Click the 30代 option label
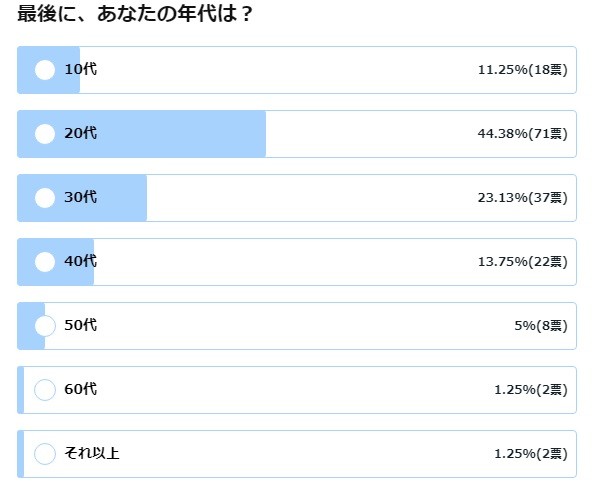The height and width of the screenshot is (500, 604). 80,198
